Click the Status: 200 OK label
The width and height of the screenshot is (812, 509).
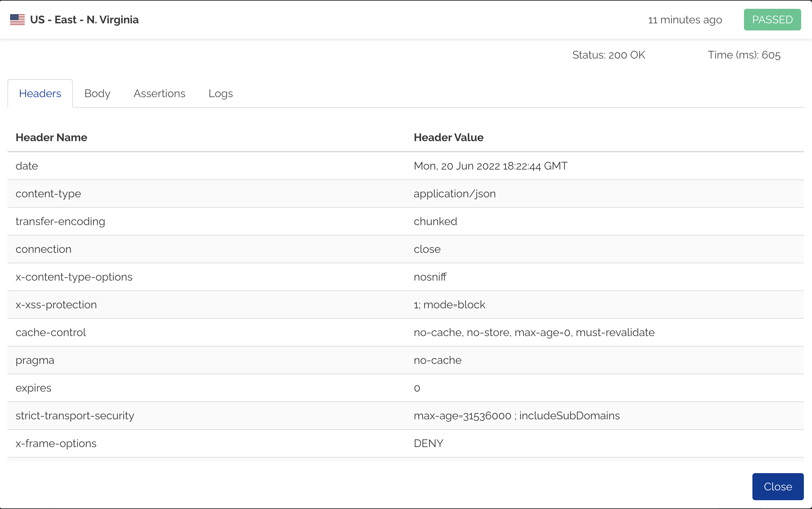(x=608, y=55)
